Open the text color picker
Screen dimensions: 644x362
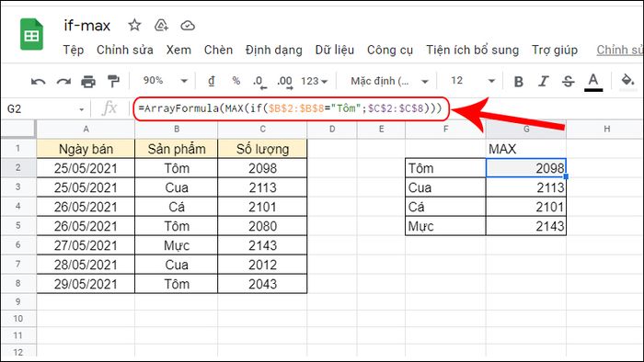pos(593,82)
